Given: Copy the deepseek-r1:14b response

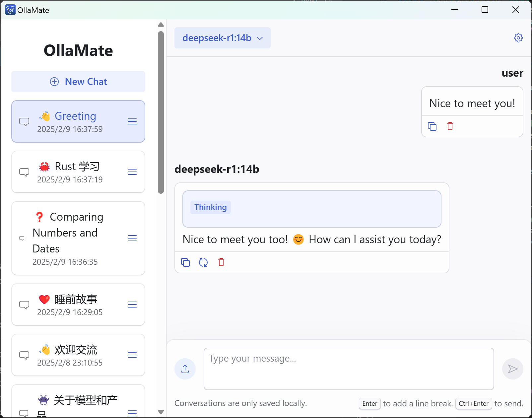Looking at the screenshot, I should [185, 262].
